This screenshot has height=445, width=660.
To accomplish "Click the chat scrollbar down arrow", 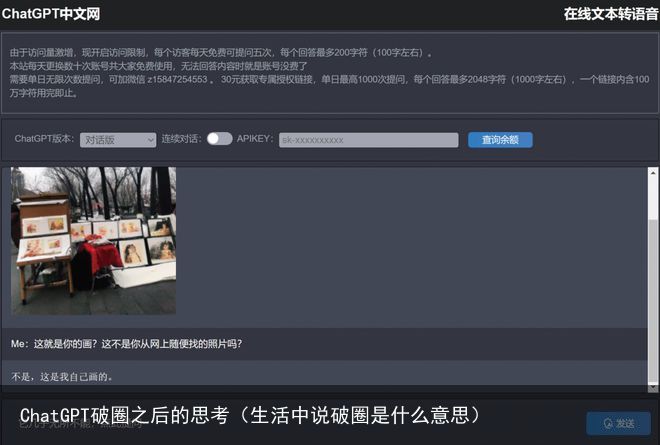I will coord(653,387).
